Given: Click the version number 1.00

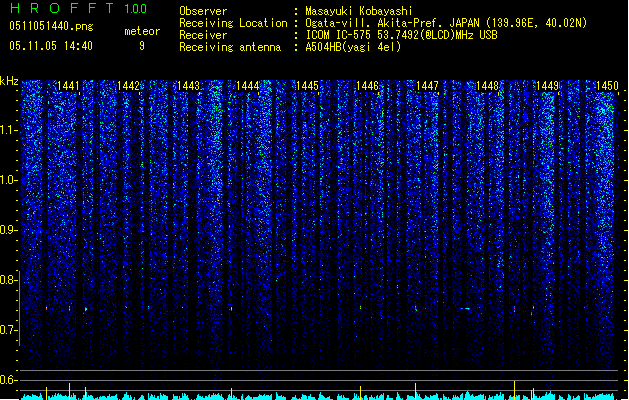Looking at the screenshot, I should (135, 8).
